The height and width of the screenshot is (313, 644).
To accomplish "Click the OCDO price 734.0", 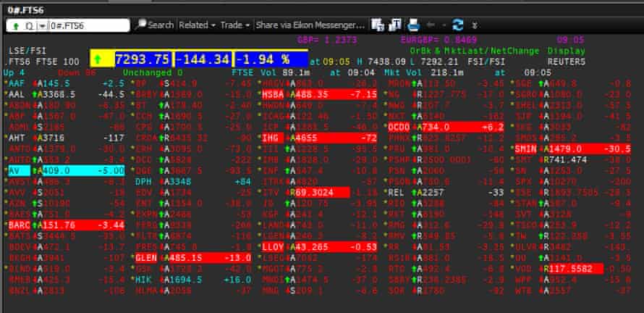I will [x=435, y=127].
